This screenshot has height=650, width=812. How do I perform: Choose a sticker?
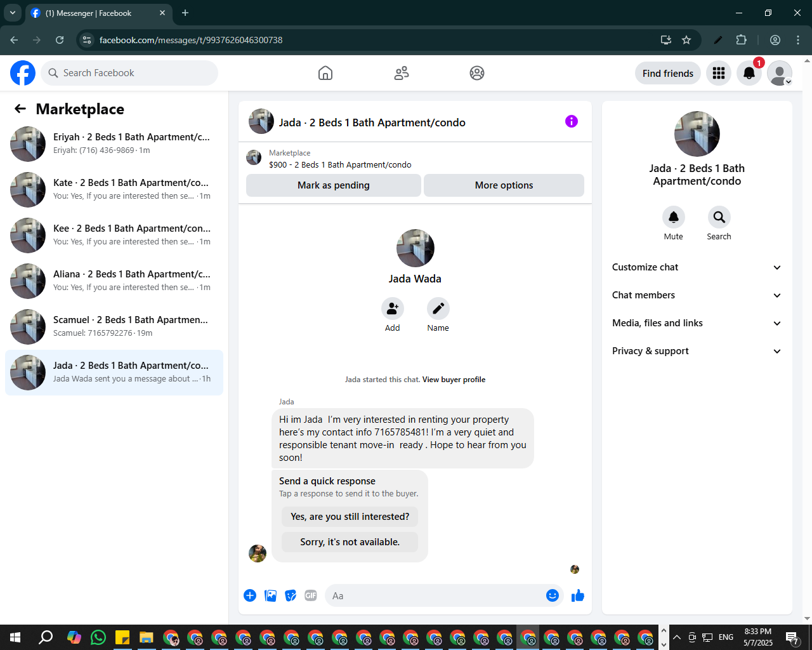pyautogui.click(x=291, y=595)
